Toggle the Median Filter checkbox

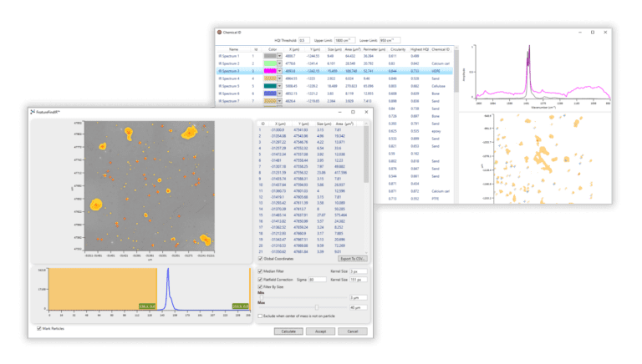pyautogui.click(x=260, y=271)
